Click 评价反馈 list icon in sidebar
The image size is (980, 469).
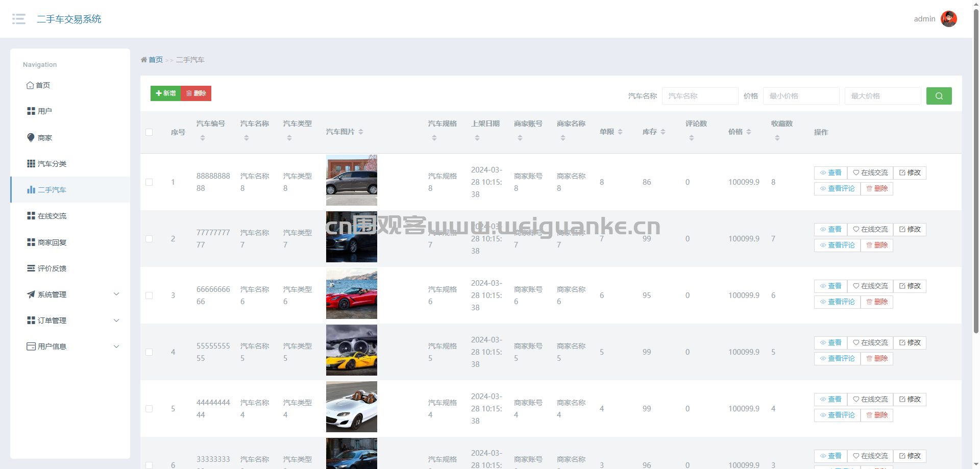(x=31, y=268)
